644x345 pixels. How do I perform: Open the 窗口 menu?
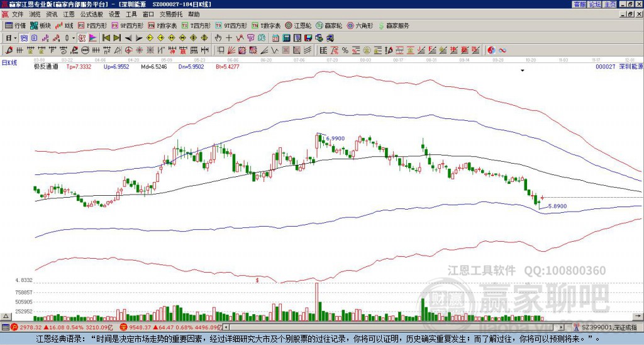click(148, 14)
